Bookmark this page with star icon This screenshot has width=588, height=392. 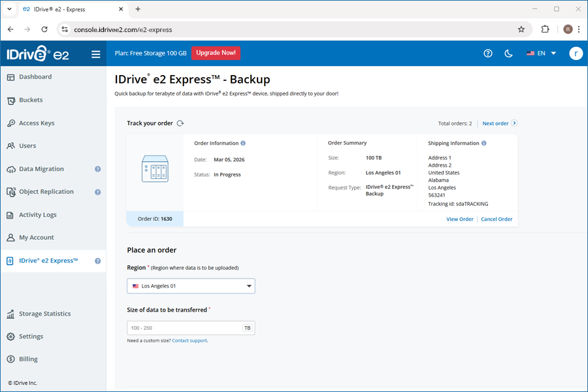[x=521, y=29]
